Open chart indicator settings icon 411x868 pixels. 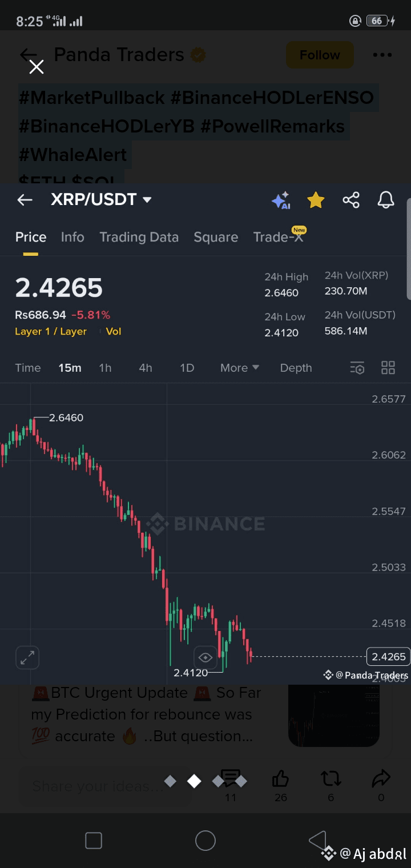357,368
